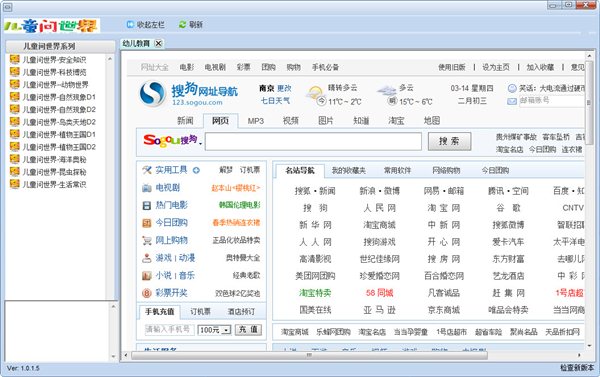
Task: Select 儿童问世界-生活常识 in list
Action: point(54,184)
